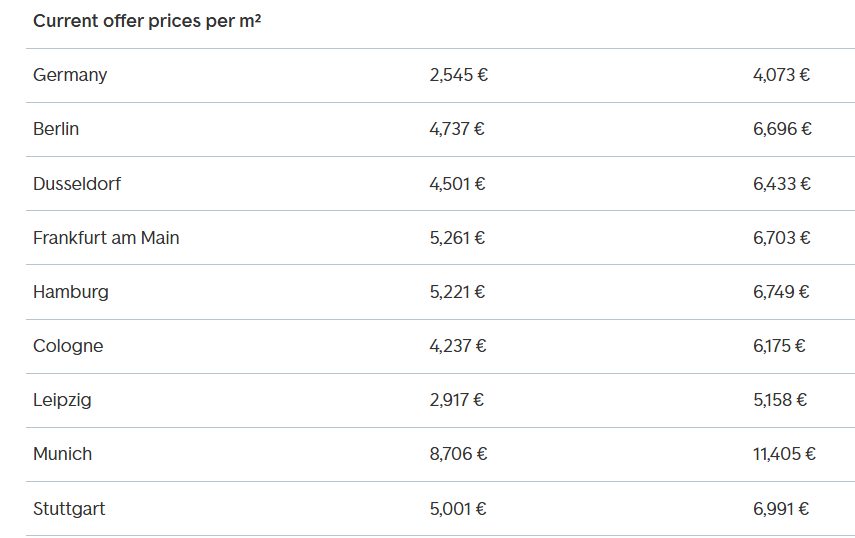Screen dimensions: 855x538
Task: Click Frankfurt's 5,261 € price
Action: coord(458,238)
